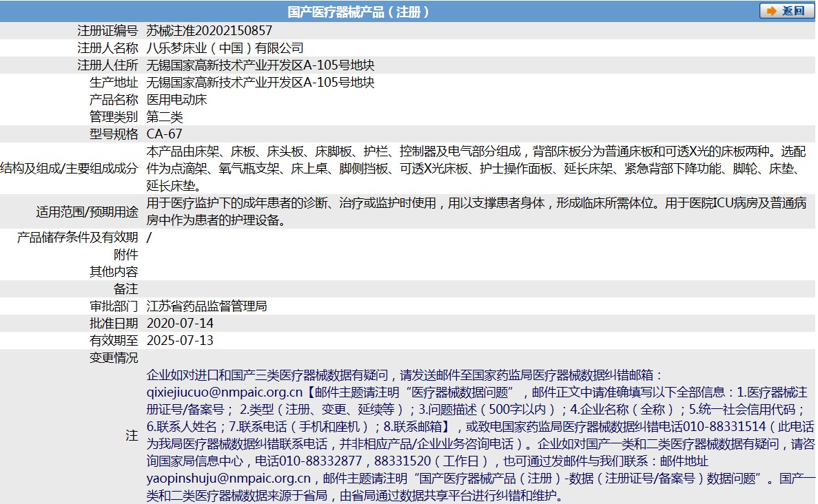This screenshot has width=818, height=504.
Task: Select product name 医用电动床
Action: [x=177, y=100]
